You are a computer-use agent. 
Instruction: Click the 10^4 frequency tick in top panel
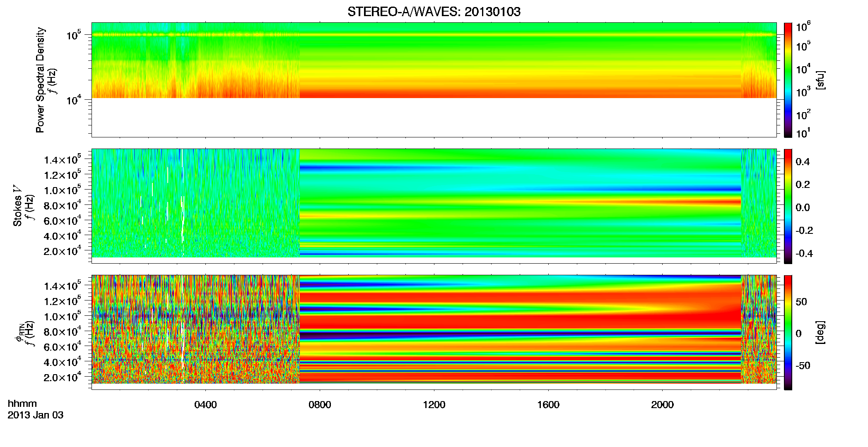74,100
